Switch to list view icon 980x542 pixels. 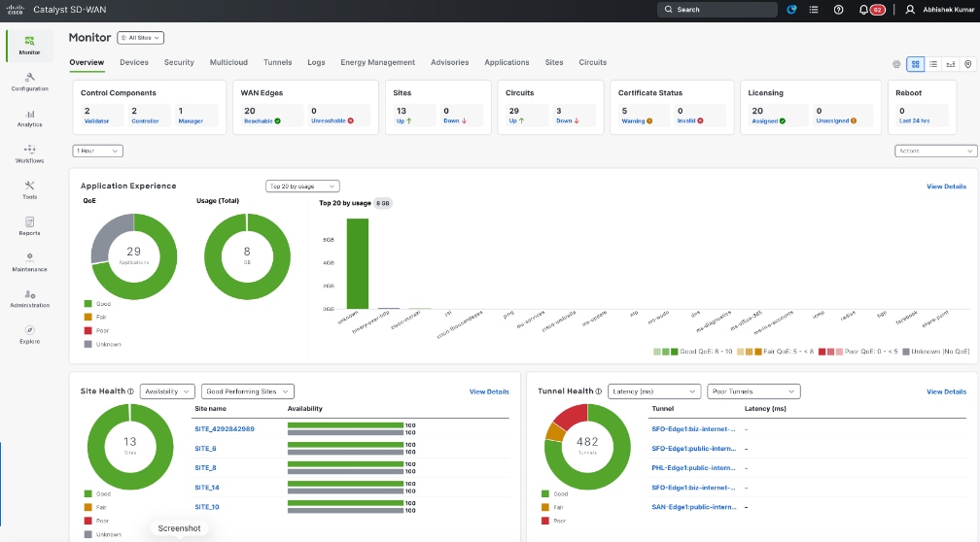pyautogui.click(x=933, y=64)
